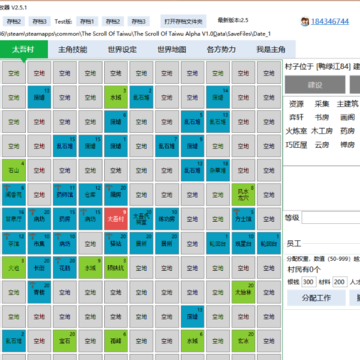Image resolution: width=360 pixels, height=360 pixels.
Task: Switch to the 世界地图 tab
Action: click(x=172, y=50)
